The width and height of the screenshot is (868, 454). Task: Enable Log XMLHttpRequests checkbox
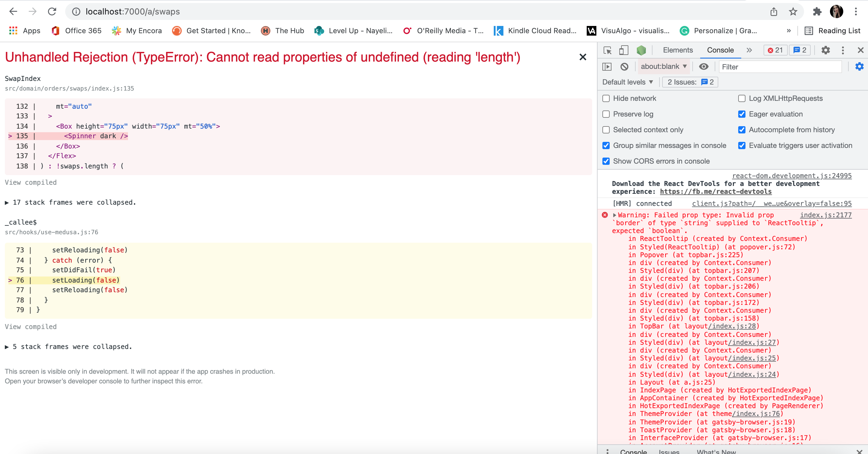(742, 98)
